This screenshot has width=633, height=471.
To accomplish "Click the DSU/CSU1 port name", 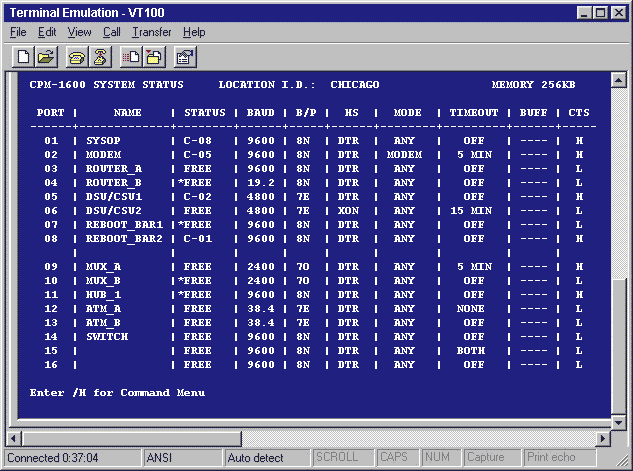I will click(x=113, y=197).
